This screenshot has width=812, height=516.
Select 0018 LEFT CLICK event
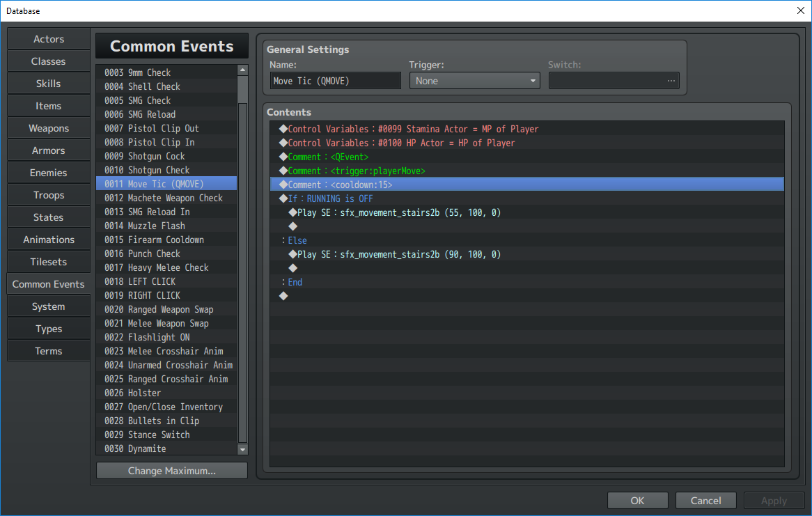pyautogui.click(x=166, y=281)
